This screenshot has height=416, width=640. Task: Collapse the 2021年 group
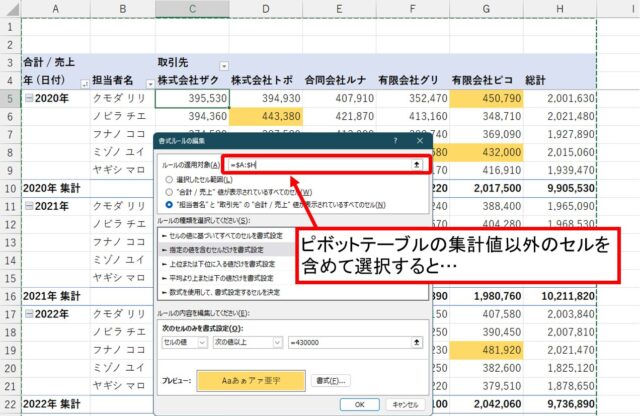[x=29, y=206]
